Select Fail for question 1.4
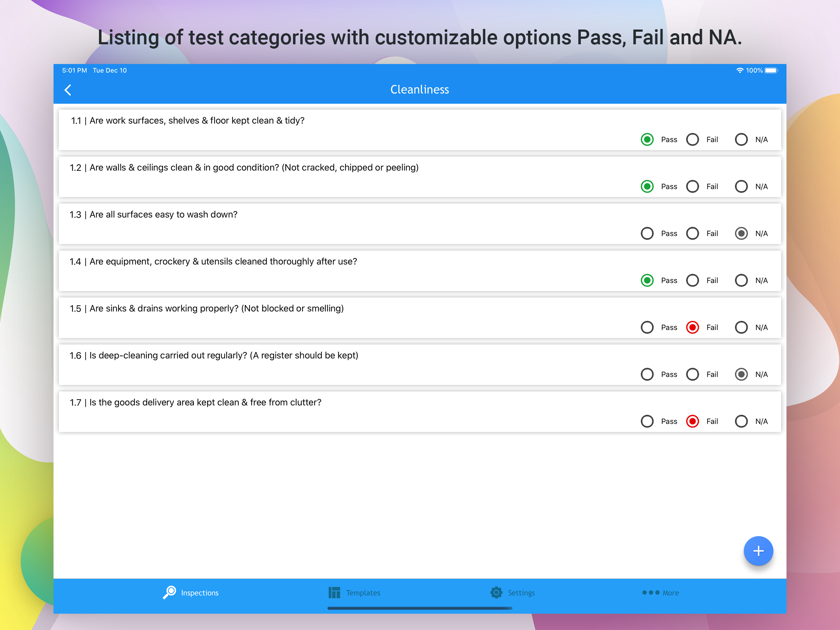This screenshot has height=630, width=840. click(692, 281)
